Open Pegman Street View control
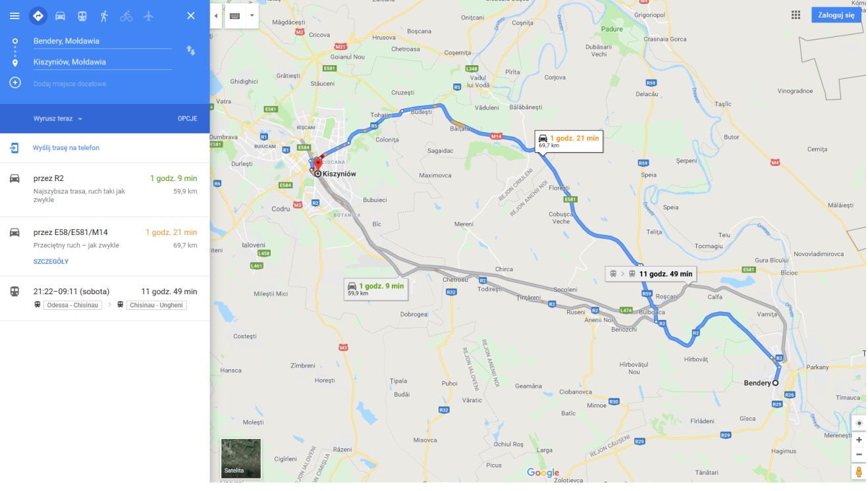Screen dimensions: 868x491 859,472
